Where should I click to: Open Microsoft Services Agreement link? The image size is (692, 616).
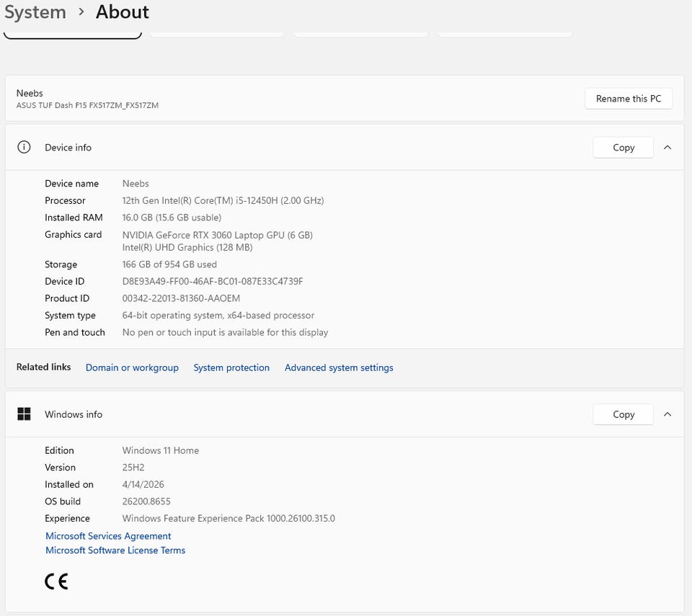point(108,536)
